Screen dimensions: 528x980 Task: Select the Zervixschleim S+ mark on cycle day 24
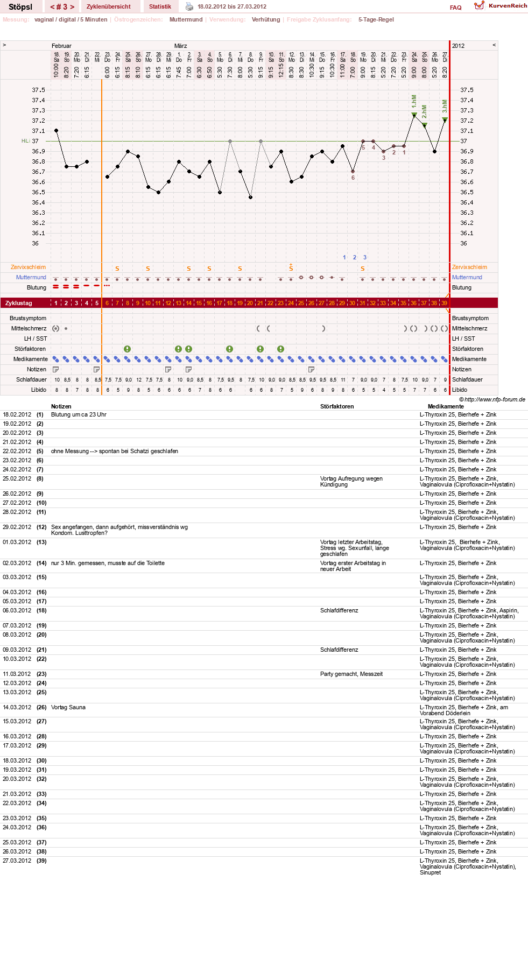coord(291,267)
